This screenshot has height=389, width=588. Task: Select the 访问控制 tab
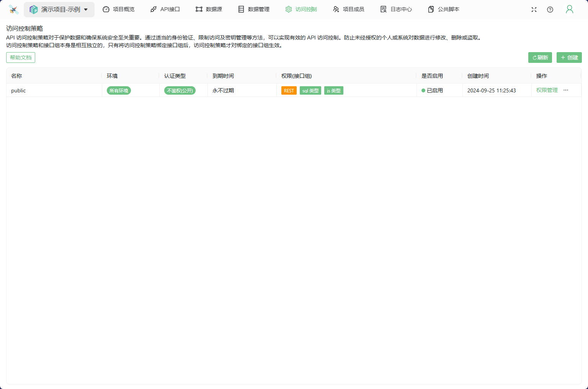[x=301, y=9]
